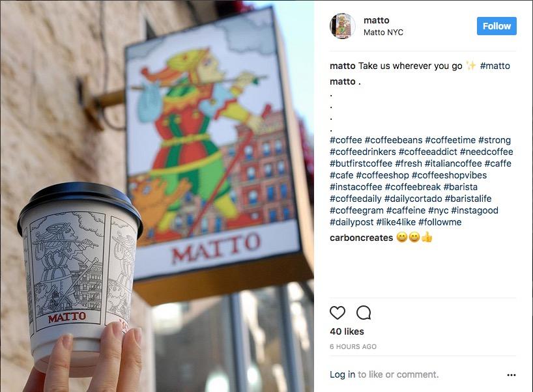Visit commenter carboncreates' profile
The height and width of the screenshot is (392, 533).
tap(362, 238)
